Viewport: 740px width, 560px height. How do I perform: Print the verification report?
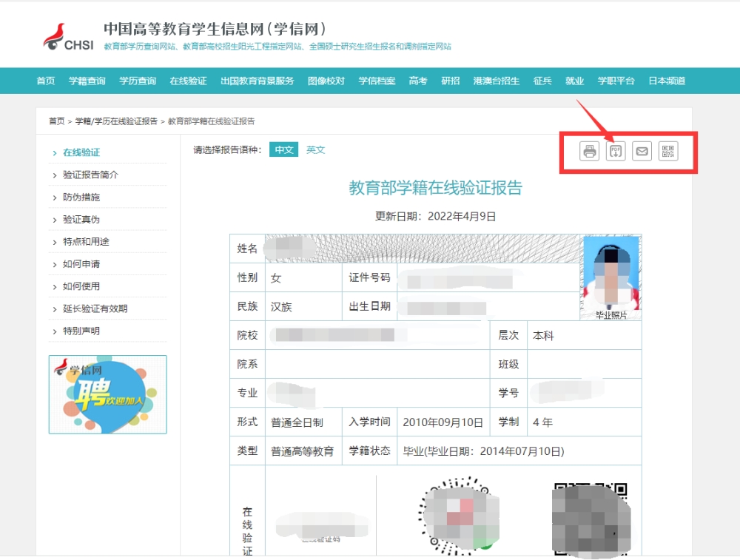coord(590,152)
